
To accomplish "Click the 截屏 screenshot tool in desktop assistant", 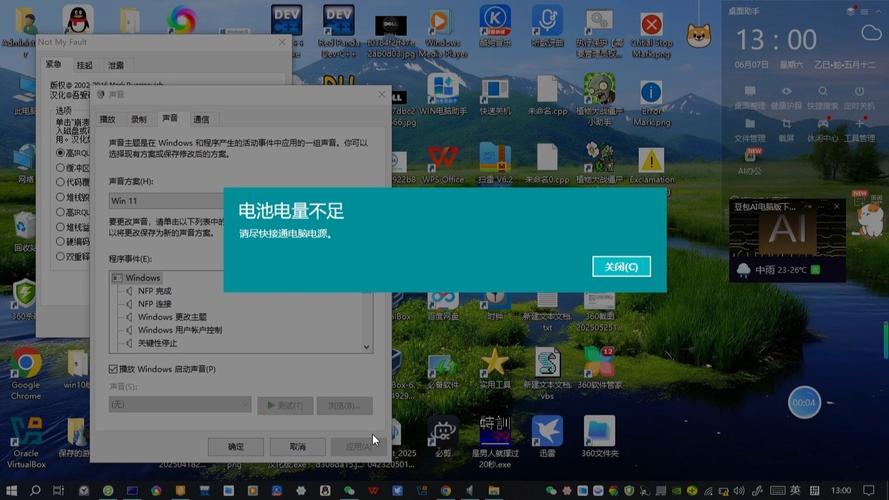I will 786,125.
